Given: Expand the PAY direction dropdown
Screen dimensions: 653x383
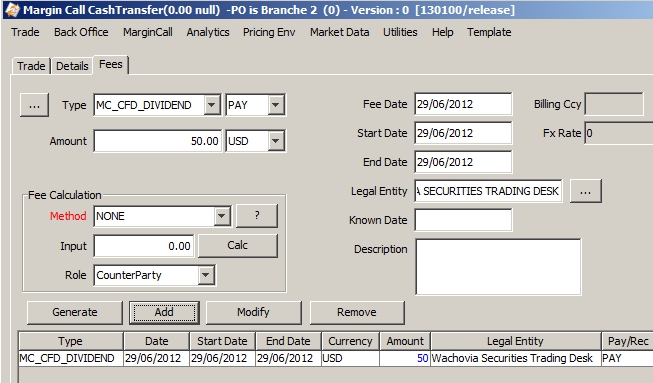Looking at the screenshot, I should 276,105.
